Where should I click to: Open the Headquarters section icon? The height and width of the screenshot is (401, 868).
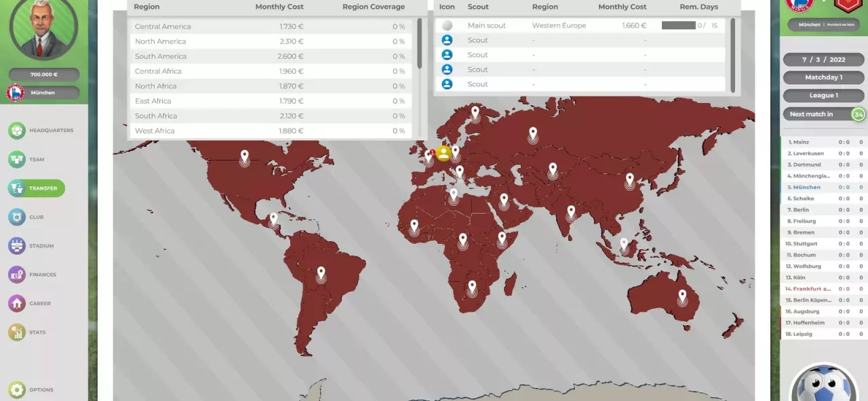click(17, 130)
